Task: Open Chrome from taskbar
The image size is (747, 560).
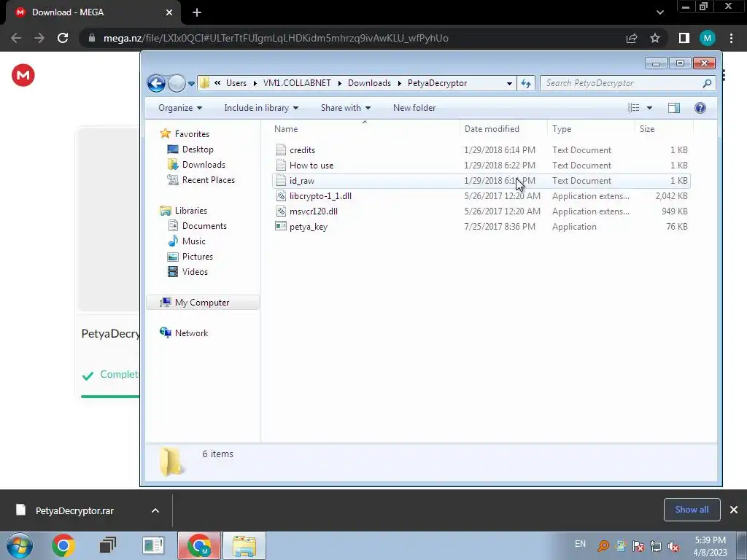Action: pyautogui.click(x=63, y=545)
